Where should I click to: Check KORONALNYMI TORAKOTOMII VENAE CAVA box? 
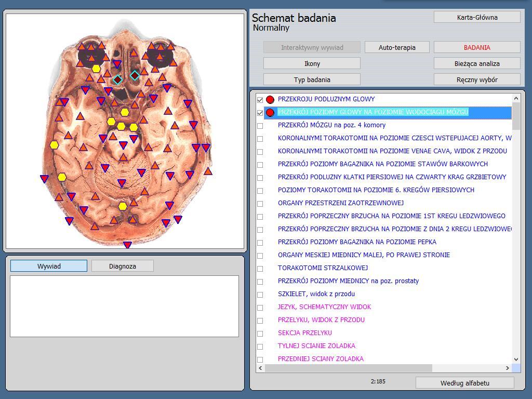[x=260, y=152]
